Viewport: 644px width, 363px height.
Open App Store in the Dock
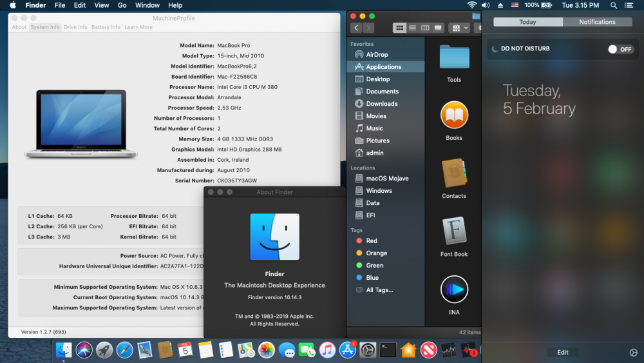coord(348,350)
